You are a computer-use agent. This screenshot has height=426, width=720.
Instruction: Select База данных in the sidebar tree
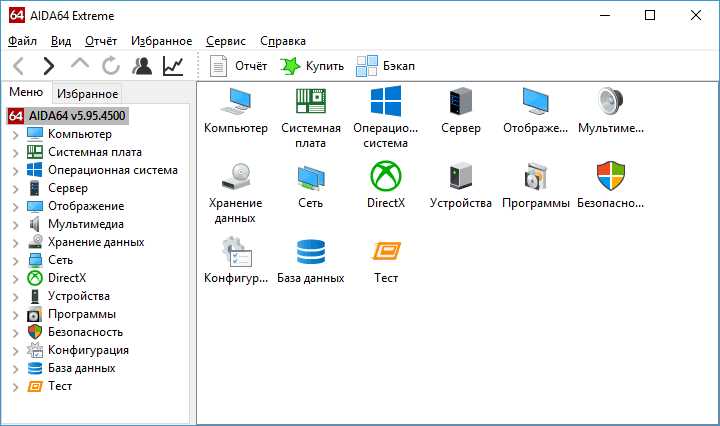click(81, 368)
